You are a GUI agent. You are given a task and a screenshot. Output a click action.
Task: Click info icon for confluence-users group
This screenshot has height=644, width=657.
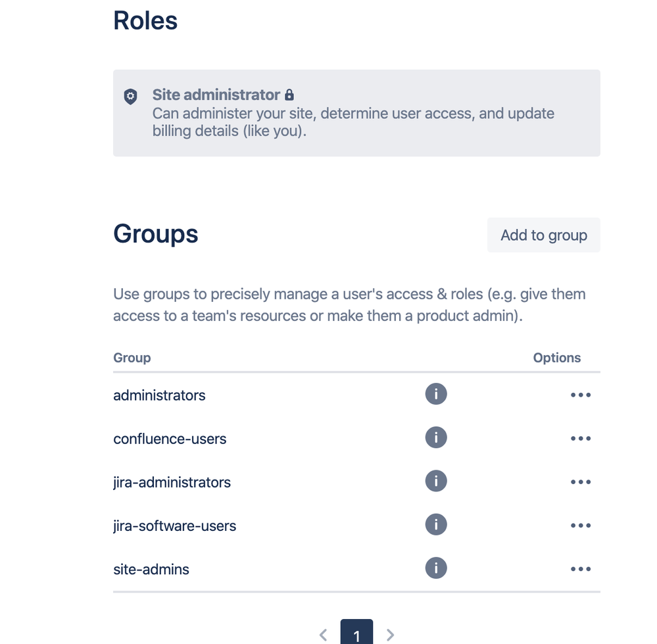coord(436,437)
